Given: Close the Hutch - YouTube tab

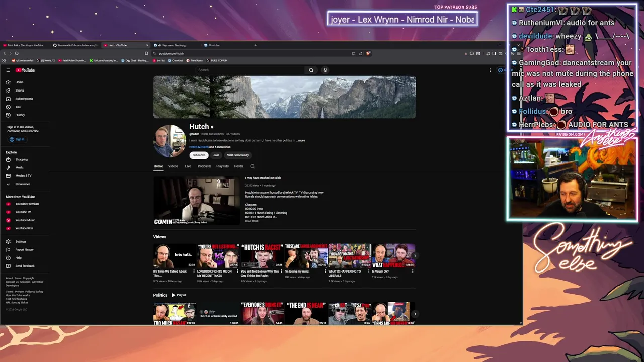Looking at the screenshot, I should [147, 45].
